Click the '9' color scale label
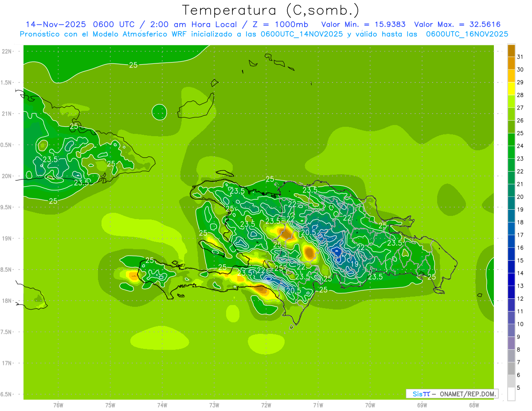This screenshot has width=532, height=411. [x=518, y=337]
